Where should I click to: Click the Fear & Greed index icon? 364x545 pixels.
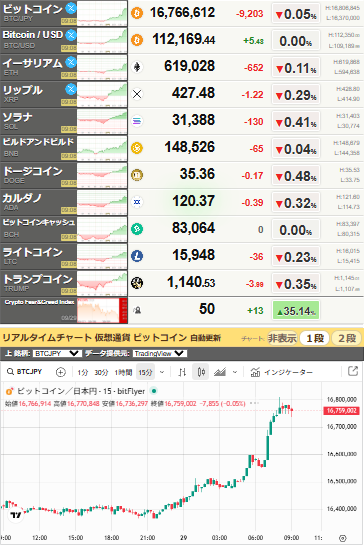point(137,310)
